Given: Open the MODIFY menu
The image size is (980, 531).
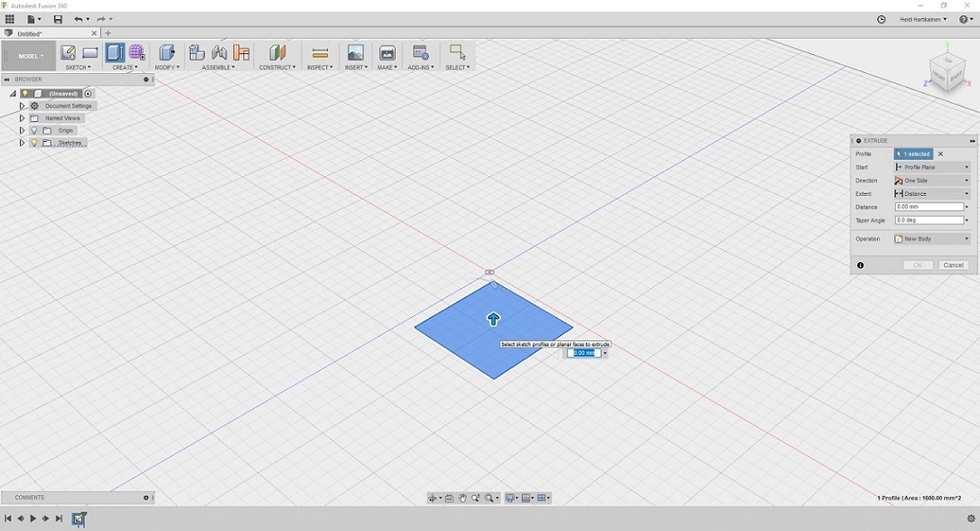Looking at the screenshot, I should click(x=167, y=68).
